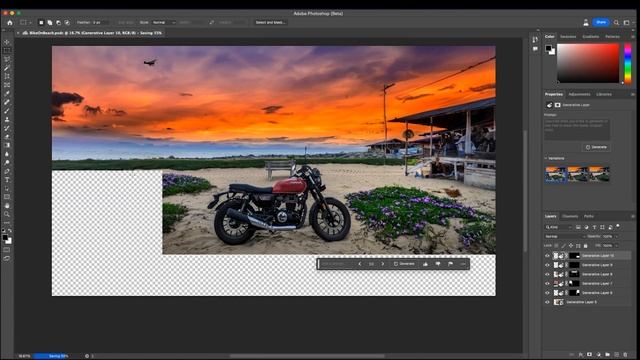Image resolution: width=640 pixels, height=360 pixels.
Task: Switch to the Adjustments tab
Action: (579, 94)
